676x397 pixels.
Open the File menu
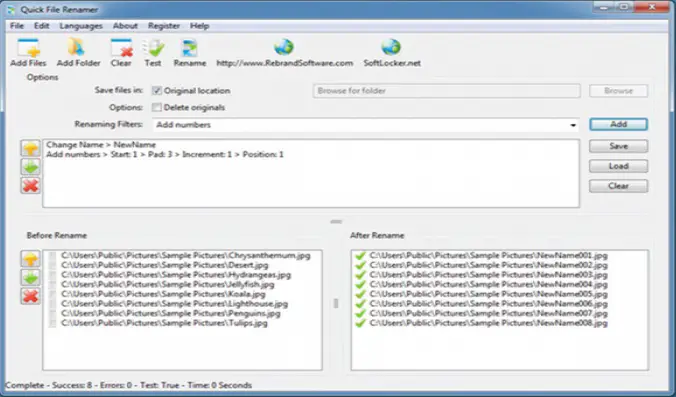pyautogui.click(x=17, y=26)
